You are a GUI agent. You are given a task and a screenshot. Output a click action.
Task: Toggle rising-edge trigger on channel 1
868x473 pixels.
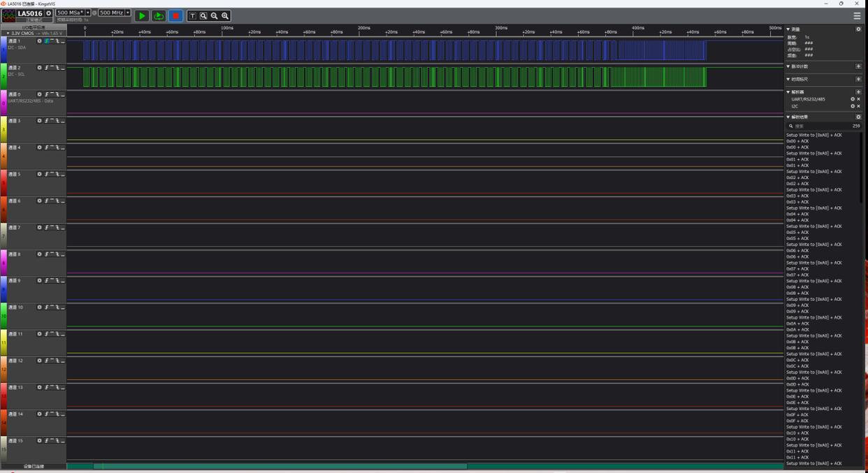47,41
